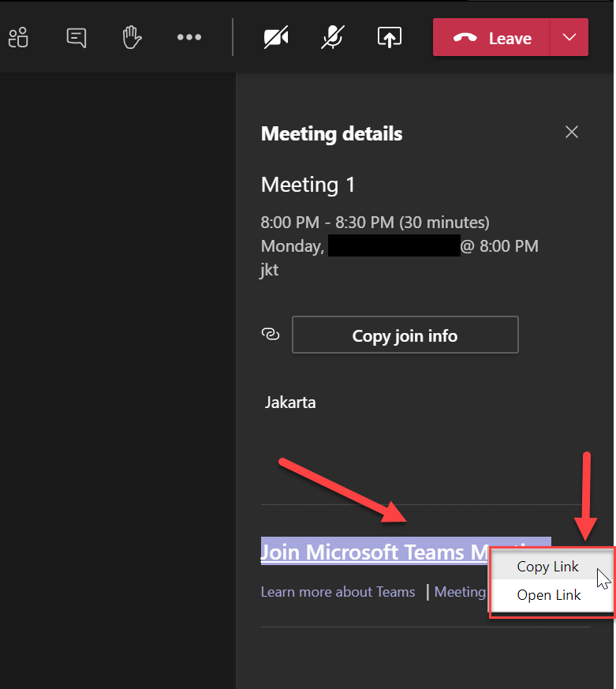Click the Copy join info button
The image size is (616, 689).
[x=405, y=335]
